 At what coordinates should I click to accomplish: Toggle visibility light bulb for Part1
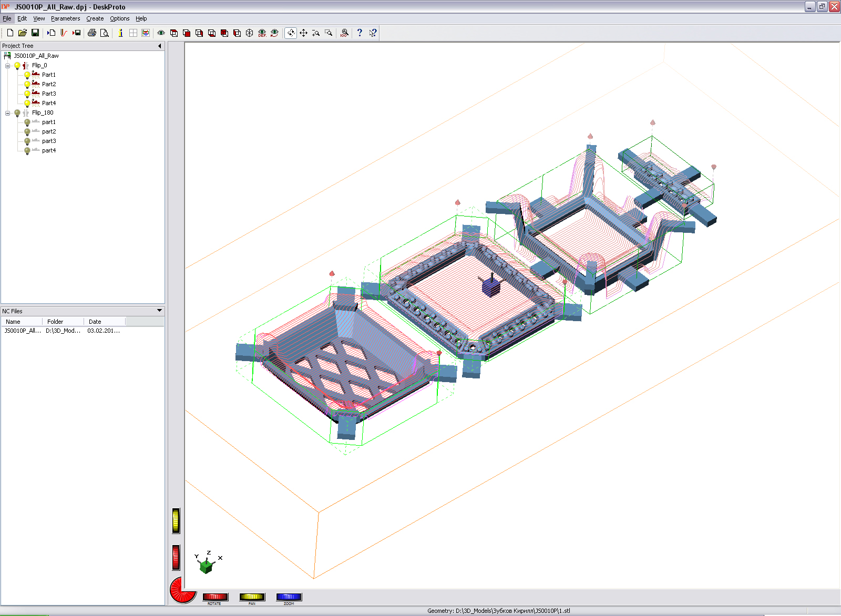click(x=27, y=75)
